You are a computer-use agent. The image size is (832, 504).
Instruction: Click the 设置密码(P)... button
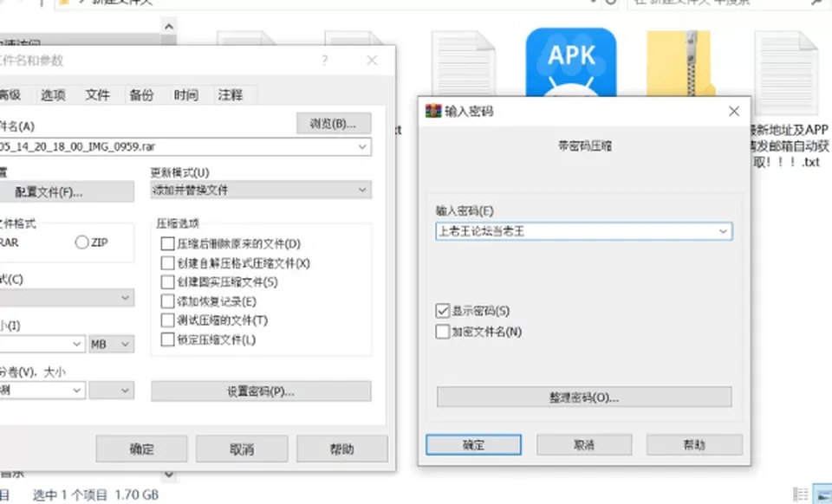(261, 391)
